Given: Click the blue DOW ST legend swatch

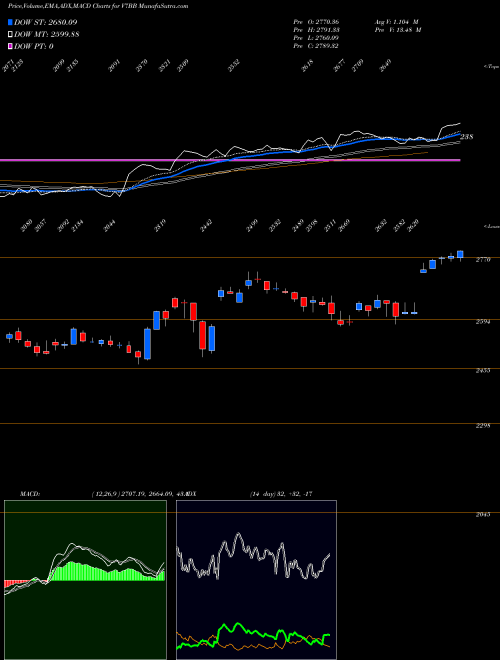Looking at the screenshot, I should point(10,22).
